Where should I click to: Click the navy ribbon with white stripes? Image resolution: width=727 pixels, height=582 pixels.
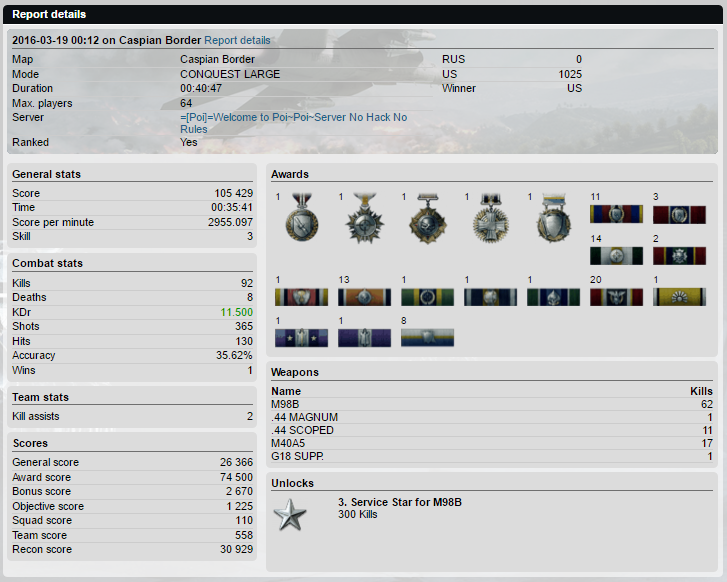491,297
